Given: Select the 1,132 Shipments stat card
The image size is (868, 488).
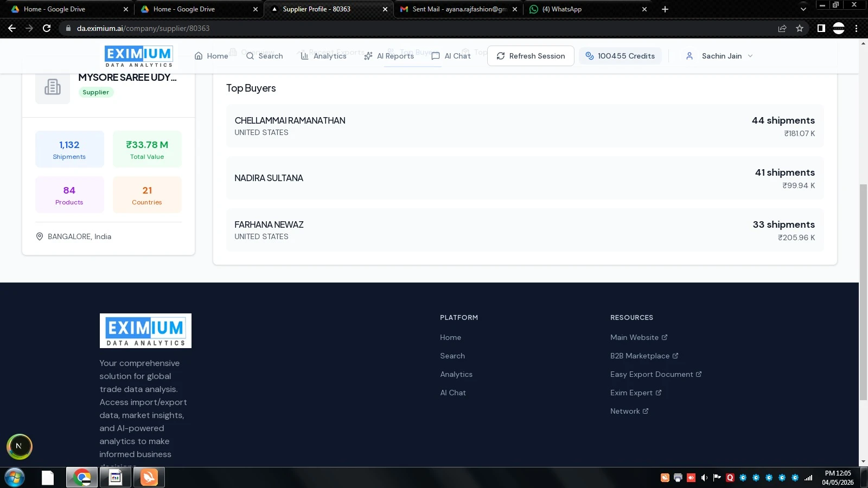Looking at the screenshot, I should [x=69, y=149].
